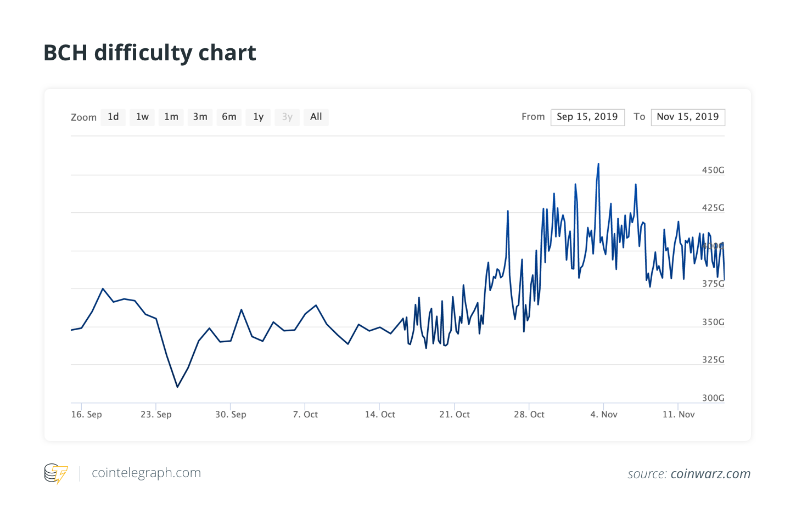The height and width of the screenshot is (532, 796).
Task: Click the chart peak near 4. Nov
Action: (x=598, y=163)
